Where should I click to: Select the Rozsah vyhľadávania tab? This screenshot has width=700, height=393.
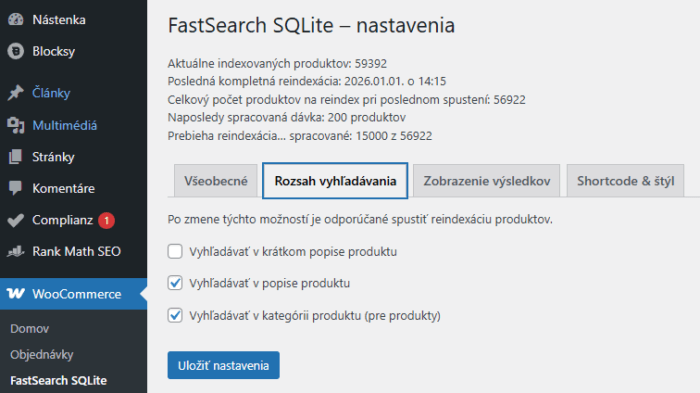coord(335,181)
